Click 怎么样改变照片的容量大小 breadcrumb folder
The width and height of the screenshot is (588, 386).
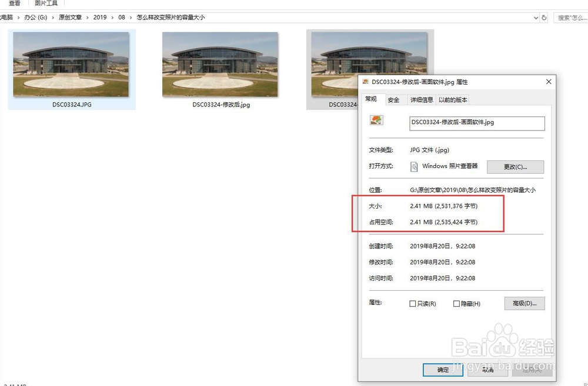(171, 17)
